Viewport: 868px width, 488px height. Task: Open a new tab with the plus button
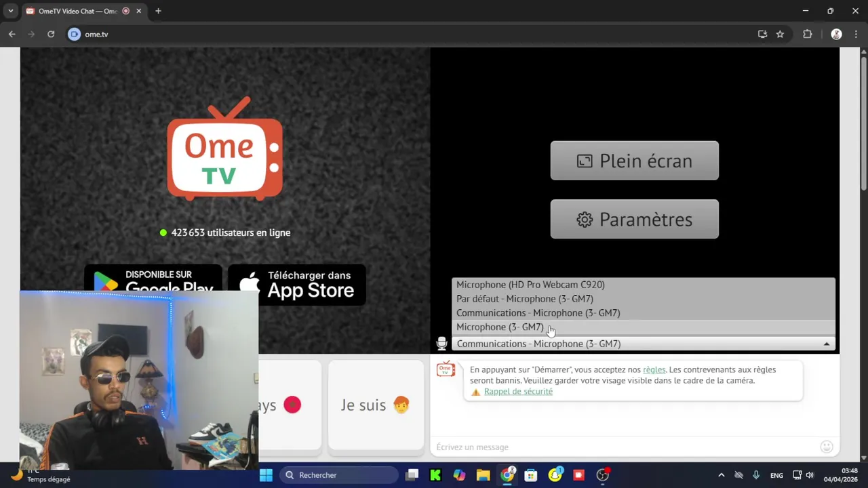pos(158,11)
